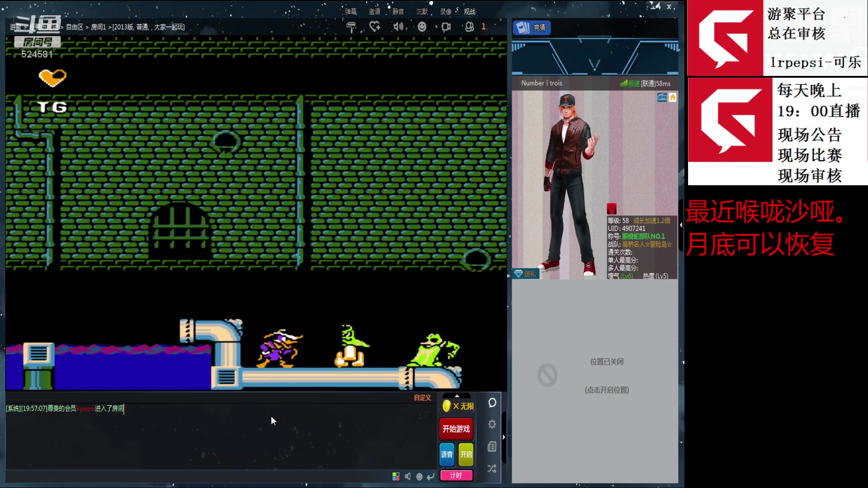
Task: Click the 眼镜蛇部队NO.1 title text
Action: pos(643,236)
